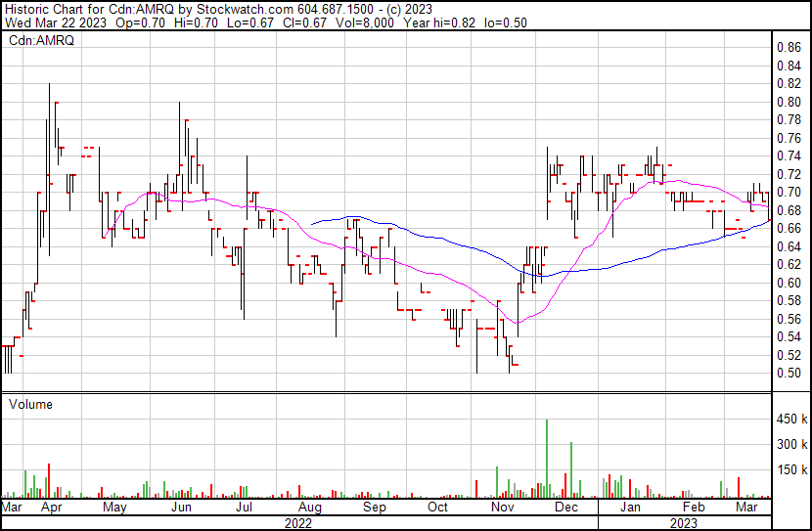Click the 0.86 price axis label
812x531 pixels.
point(789,47)
